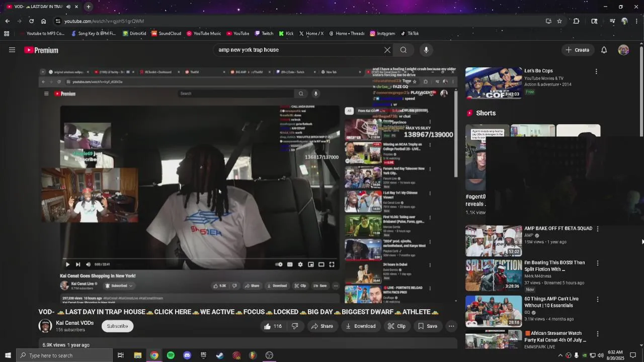Image resolution: width=644 pixels, height=362 pixels.
Task: Open options for I'm Beating This BOSS
Action: (598, 263)
